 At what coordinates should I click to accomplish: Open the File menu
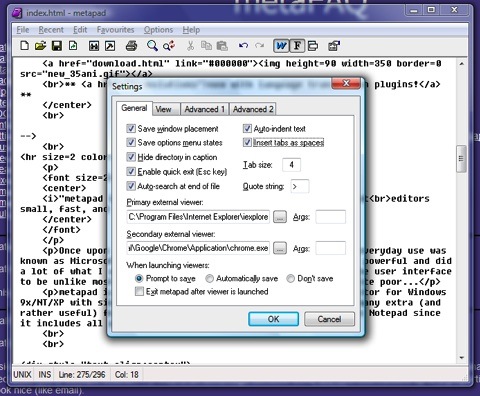23,30
